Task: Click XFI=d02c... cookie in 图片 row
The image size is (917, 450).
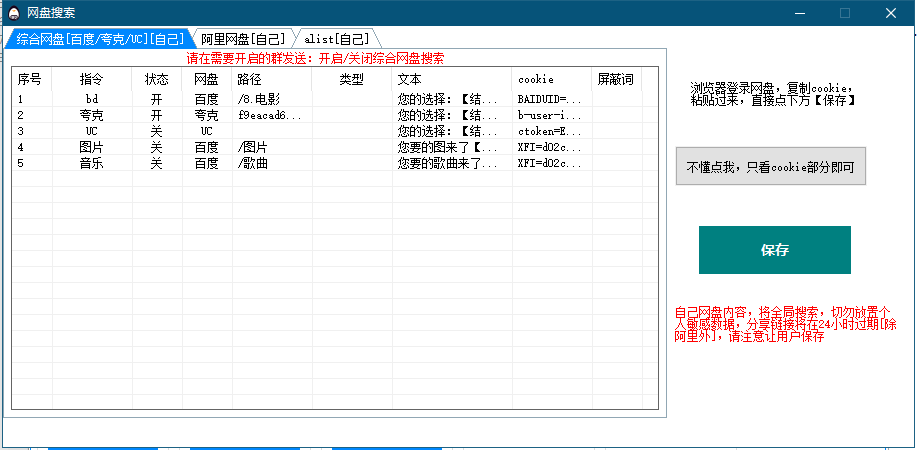Action: point(552,147)
